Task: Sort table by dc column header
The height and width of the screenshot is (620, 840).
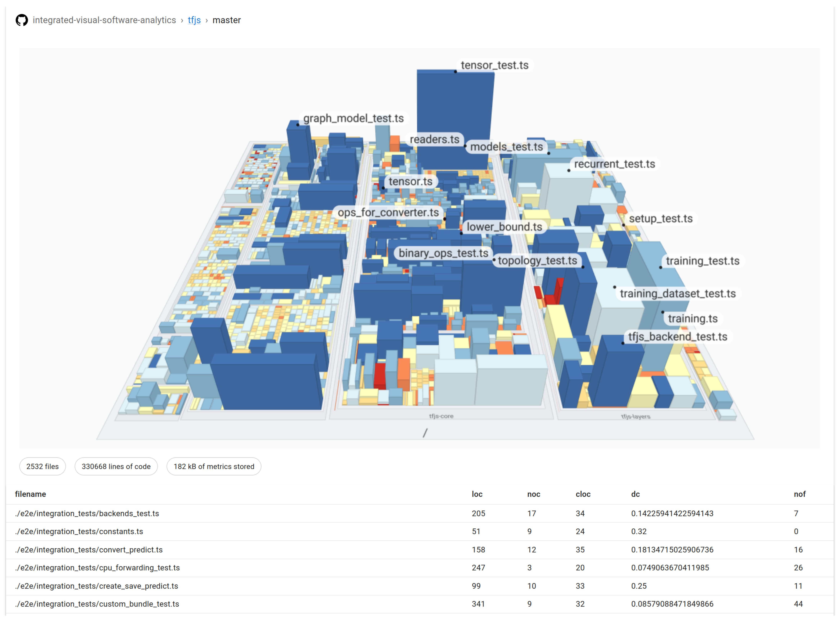Action: [635, 494]
